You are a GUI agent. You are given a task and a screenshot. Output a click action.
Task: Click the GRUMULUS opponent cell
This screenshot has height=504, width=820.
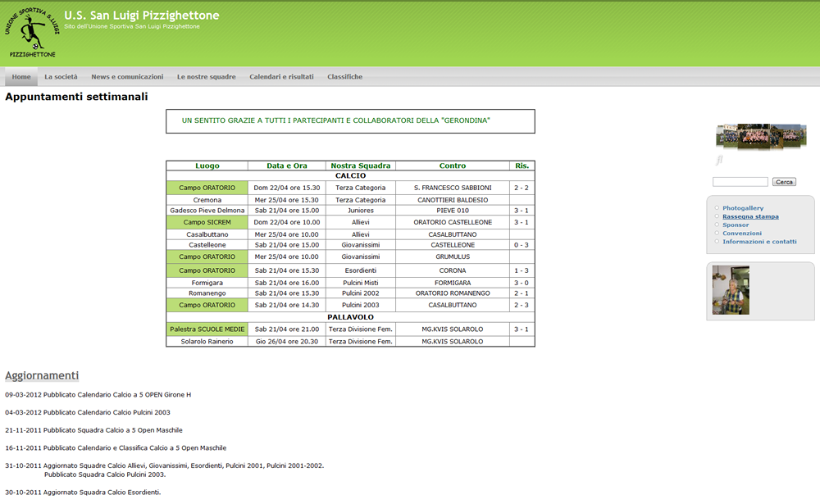[453, 257]
